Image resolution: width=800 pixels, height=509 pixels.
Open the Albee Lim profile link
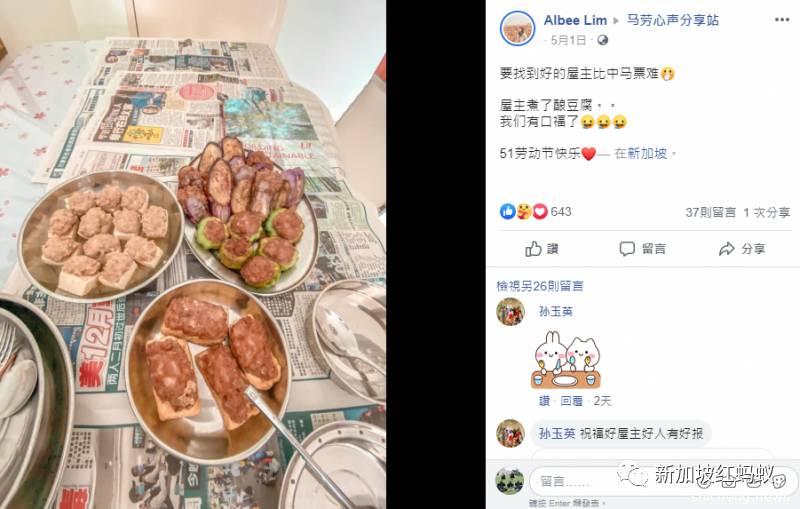[575, 20]
